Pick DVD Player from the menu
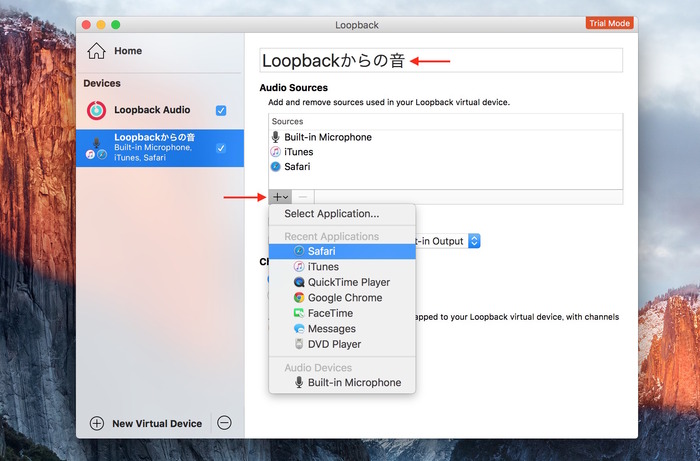The height and width of the screenshot is (461, 700). coord(342,344)
